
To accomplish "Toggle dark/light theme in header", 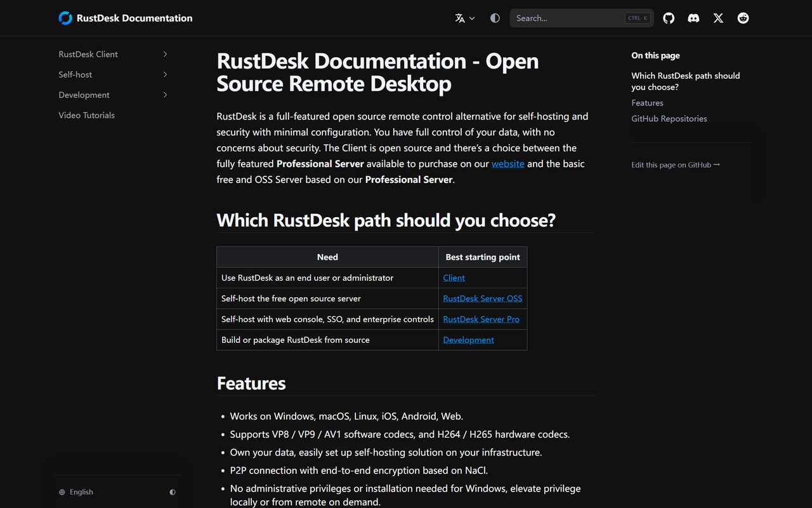I will [495, 18].
